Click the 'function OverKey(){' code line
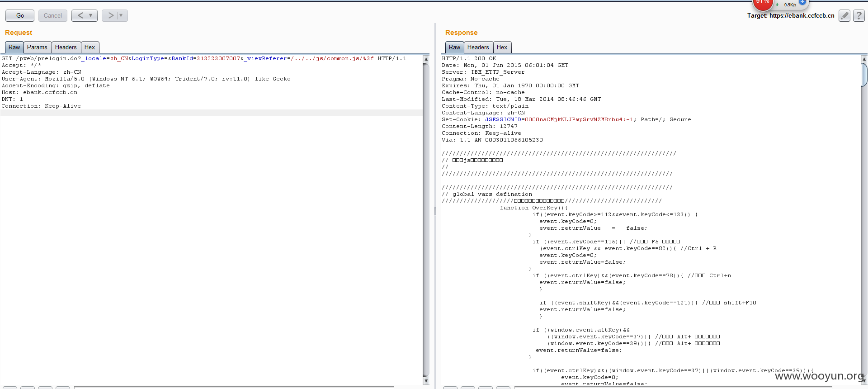 [534, 208]
